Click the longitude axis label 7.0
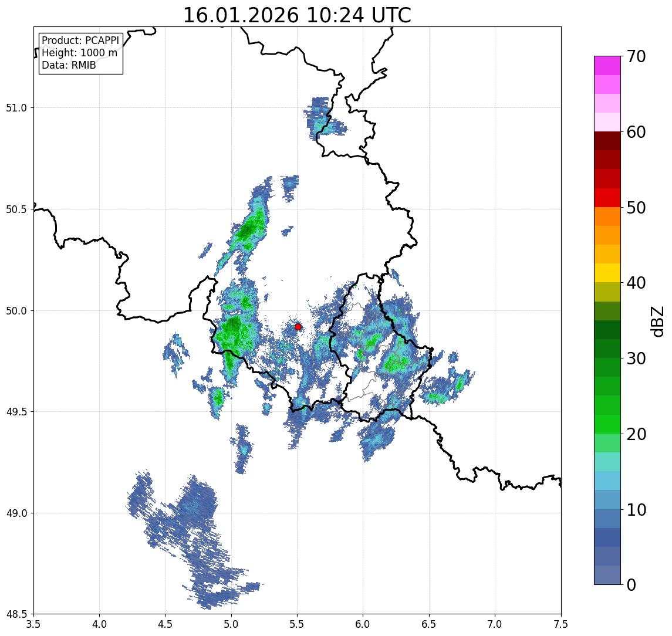The width and height of the screenshot is (672, 636). (495, 624)
